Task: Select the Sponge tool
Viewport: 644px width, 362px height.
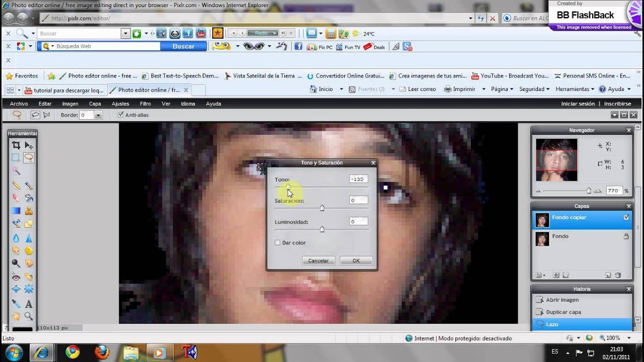Action: 29,250
